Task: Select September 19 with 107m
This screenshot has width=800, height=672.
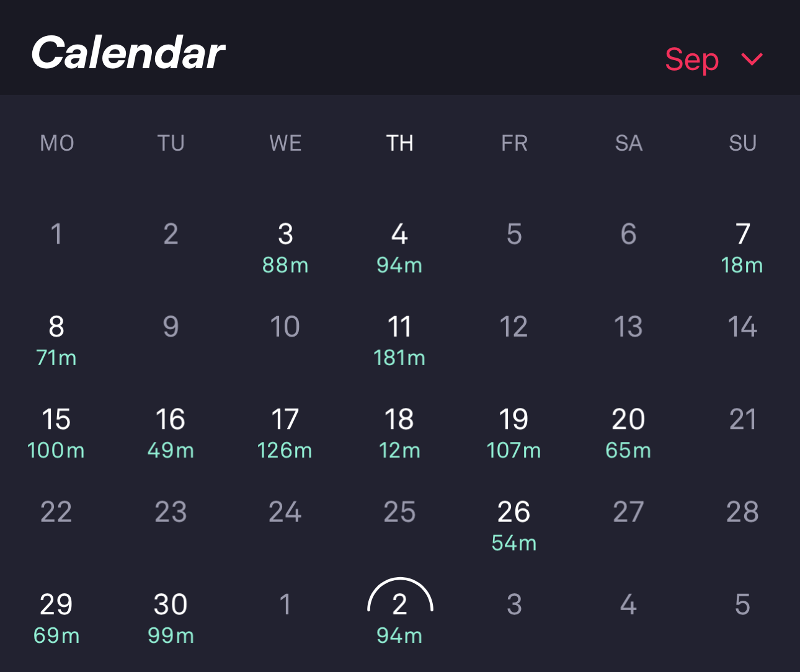Action: click(x=513, y=432)
